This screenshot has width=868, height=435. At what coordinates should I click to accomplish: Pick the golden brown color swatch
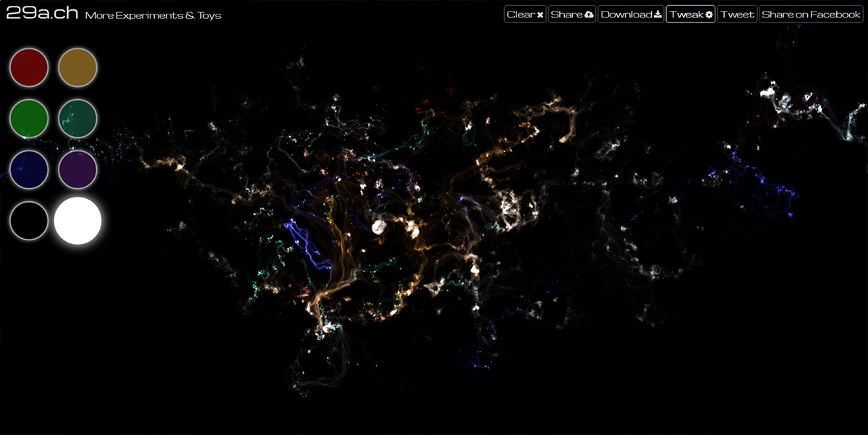[77, 67]
